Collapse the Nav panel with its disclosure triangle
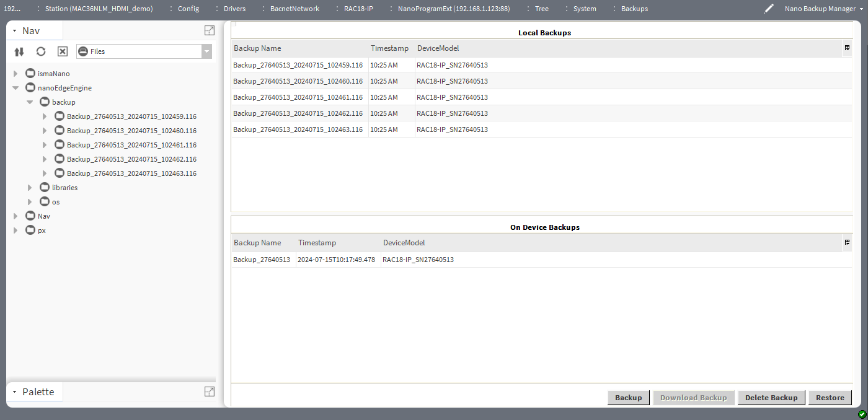Screen dimensions: 868x420 15,30
